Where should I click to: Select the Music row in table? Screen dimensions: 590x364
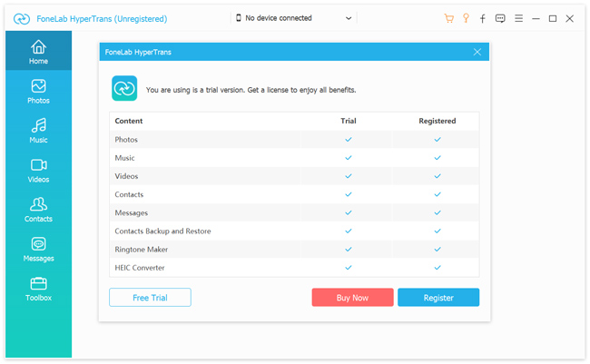tap(294, 158)
